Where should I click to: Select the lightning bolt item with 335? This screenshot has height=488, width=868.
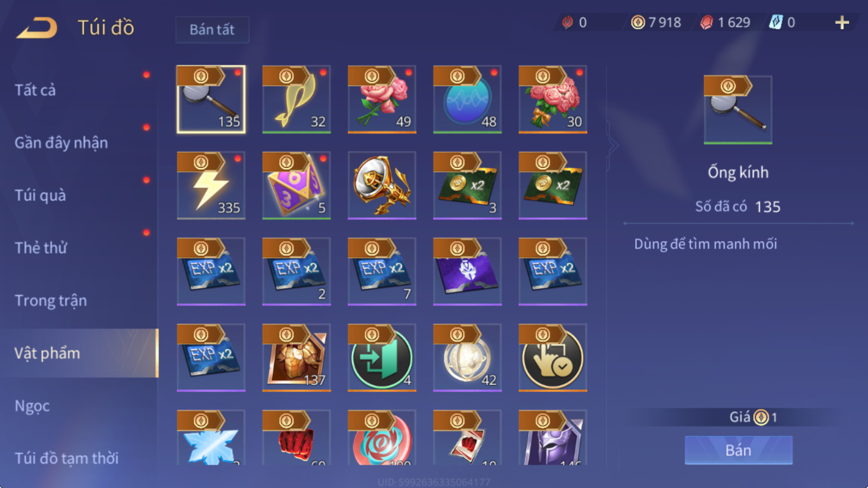tap(211, 185)
